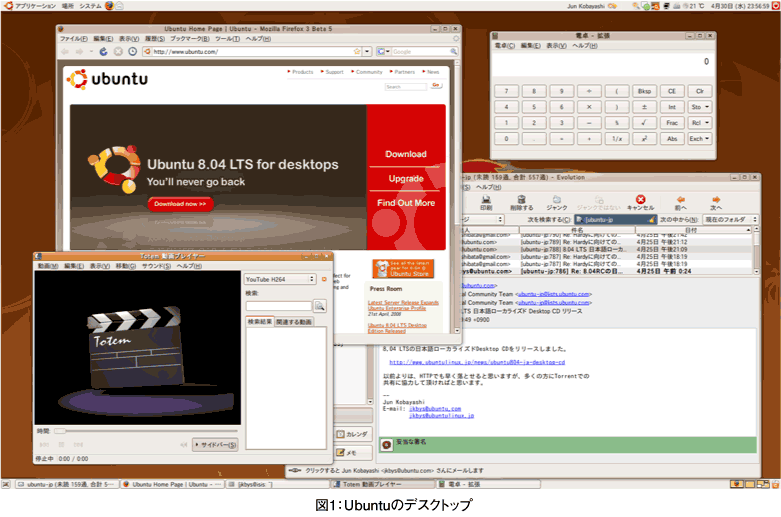Click the Products link on Ubuntu page

point(302,72)
